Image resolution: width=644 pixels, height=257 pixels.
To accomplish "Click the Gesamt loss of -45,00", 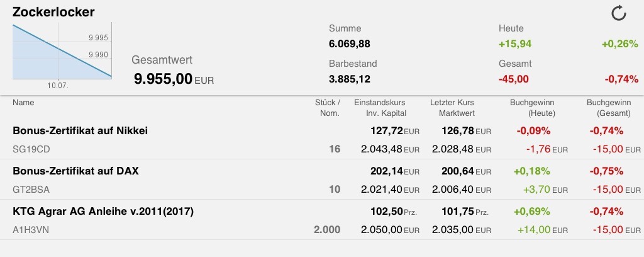I will tap(513, 79).
